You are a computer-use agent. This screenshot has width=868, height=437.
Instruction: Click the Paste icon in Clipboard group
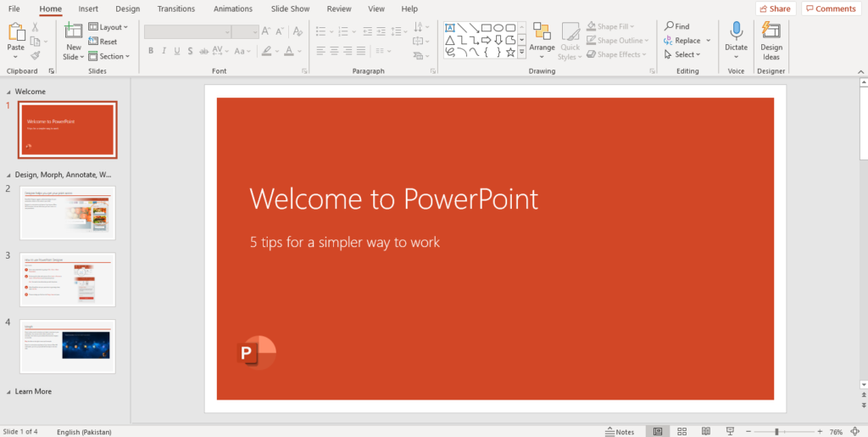(16, 33)
